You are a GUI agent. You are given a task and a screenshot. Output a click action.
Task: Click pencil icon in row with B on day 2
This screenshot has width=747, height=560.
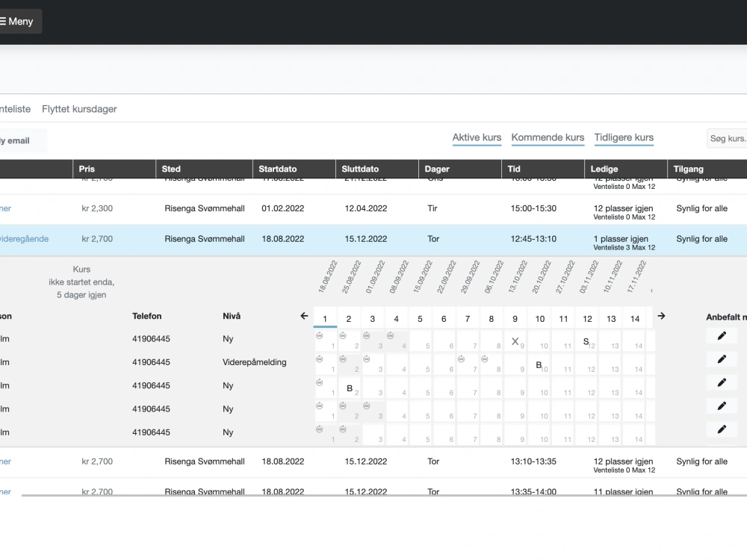722,383
